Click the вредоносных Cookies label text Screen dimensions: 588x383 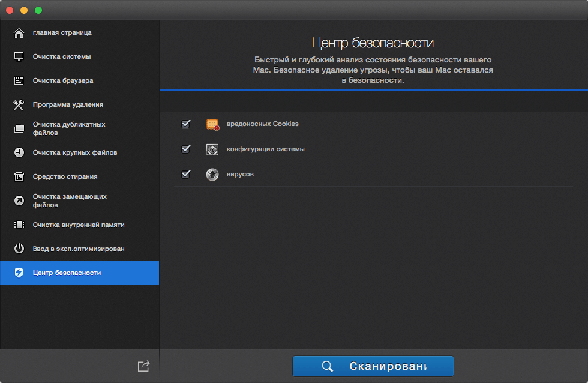pyautogui.click(x=263, y=124)
